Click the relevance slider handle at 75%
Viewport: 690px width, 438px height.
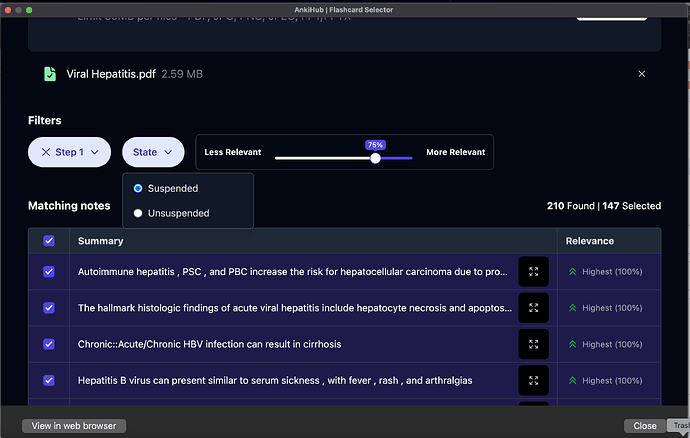pyautogui.click(x=375, y=158)
